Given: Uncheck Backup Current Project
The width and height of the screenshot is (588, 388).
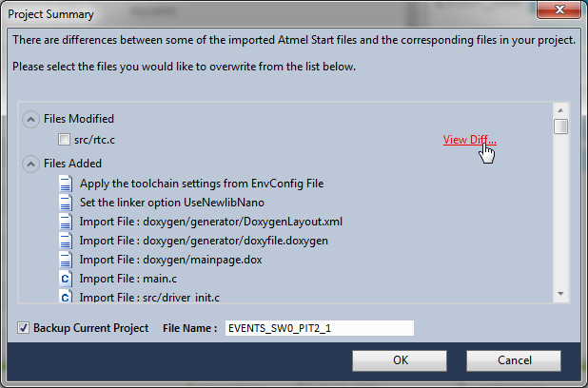Looking at the screenshot, I should (x=23, y=328).
